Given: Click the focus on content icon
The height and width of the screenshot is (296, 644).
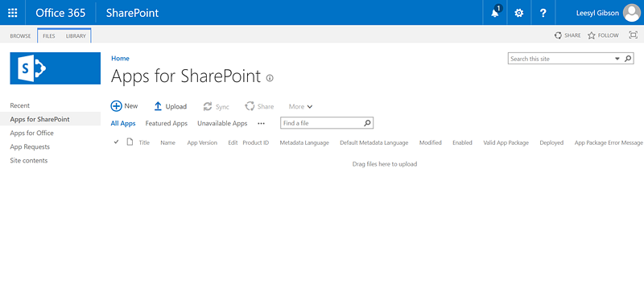Looking at the screenshot, I should [x=633, y=35].
